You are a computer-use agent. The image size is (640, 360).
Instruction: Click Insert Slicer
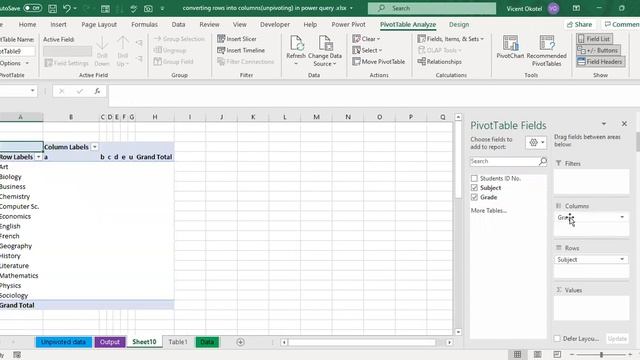(237, 39)
